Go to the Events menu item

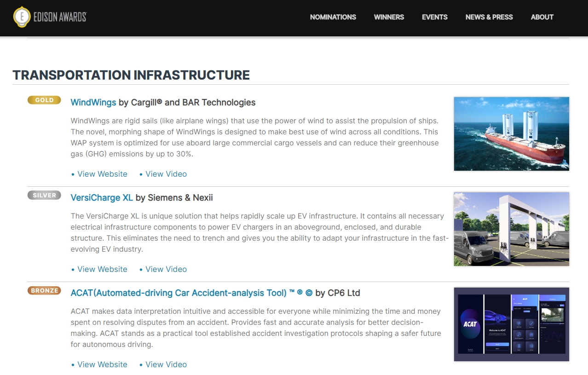[434, 17]
